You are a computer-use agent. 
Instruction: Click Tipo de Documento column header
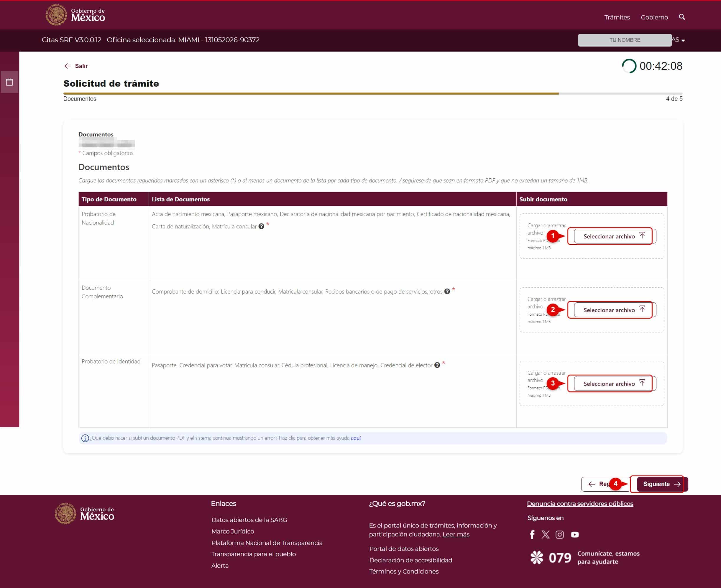pyautogui.click(x=114, y=199)
